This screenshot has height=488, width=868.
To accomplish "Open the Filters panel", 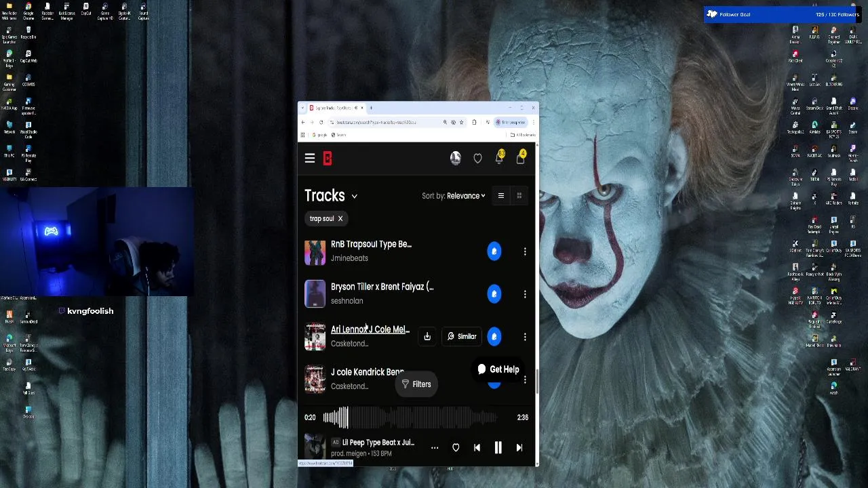I will (x=416, y=384).
